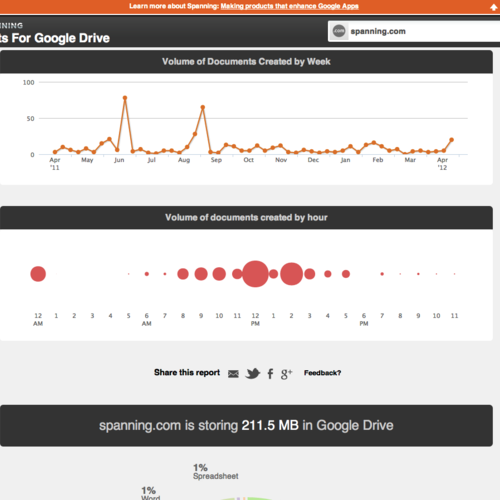Collapse banner with white up arrow
Viewport: 500px width, 500px height.
[x=494, y=7]
